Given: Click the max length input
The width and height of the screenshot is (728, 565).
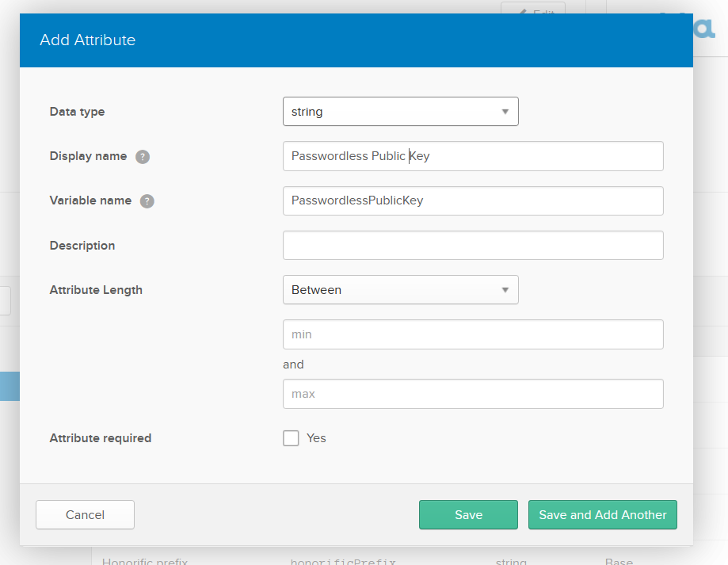Looking at the screenshot, I should [472, 394].
